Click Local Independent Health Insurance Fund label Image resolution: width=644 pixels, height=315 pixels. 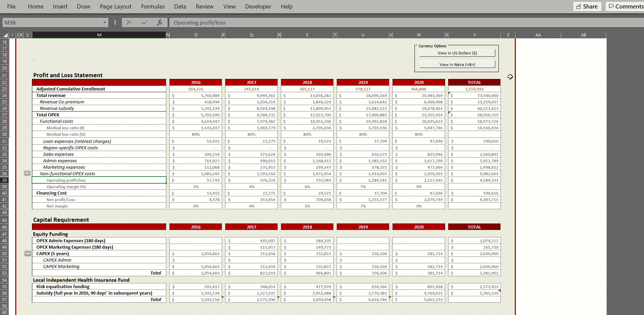[x=81, y=280]
